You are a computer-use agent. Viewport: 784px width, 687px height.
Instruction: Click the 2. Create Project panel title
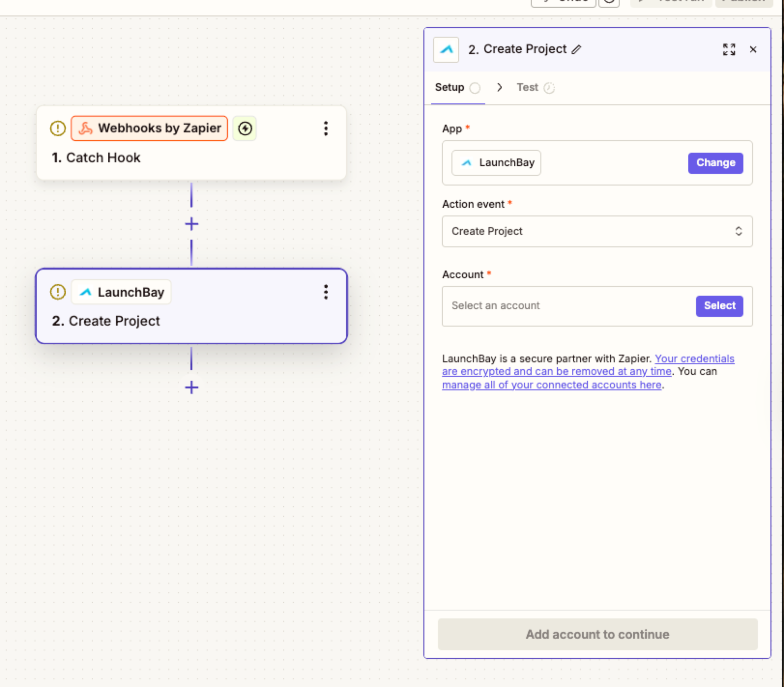(x=517, y=49)
